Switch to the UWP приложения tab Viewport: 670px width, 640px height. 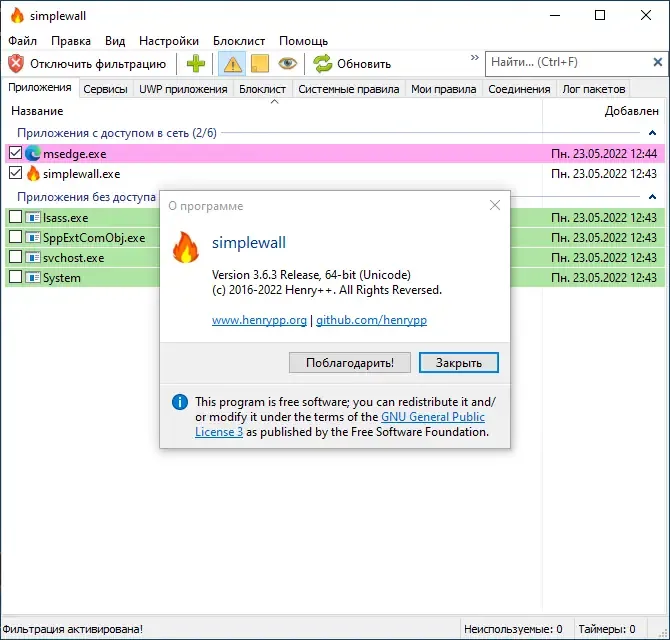183,89
